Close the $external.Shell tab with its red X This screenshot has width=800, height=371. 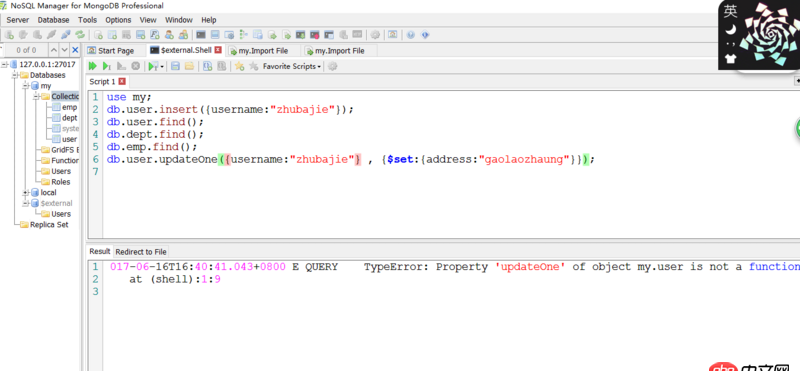tap(218, 50)
